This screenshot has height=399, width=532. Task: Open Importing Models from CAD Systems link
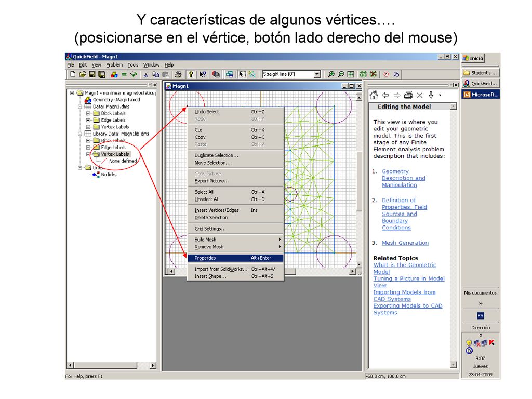tap(404, 296)
